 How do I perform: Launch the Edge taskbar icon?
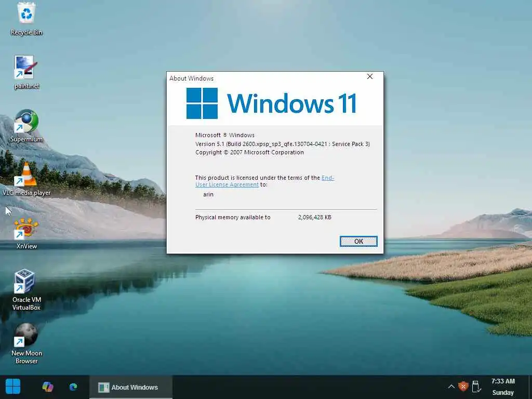pyautogui.click(x=73, y=387)
